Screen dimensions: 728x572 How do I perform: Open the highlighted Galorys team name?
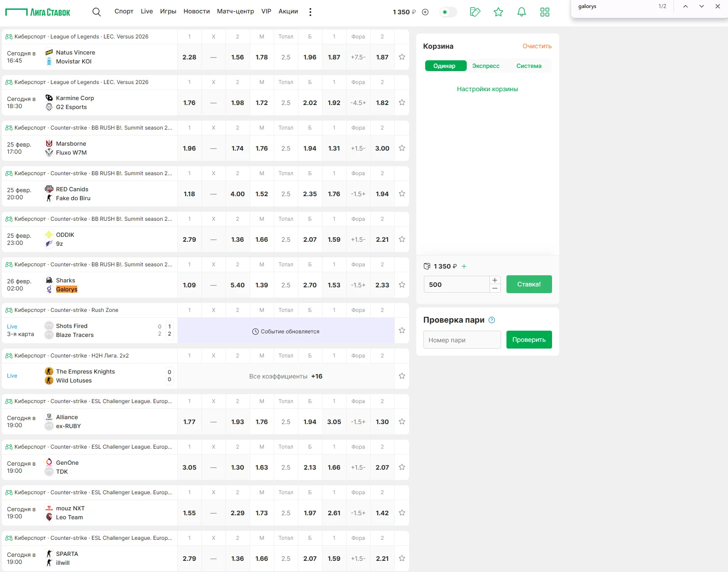pos(67,289)
